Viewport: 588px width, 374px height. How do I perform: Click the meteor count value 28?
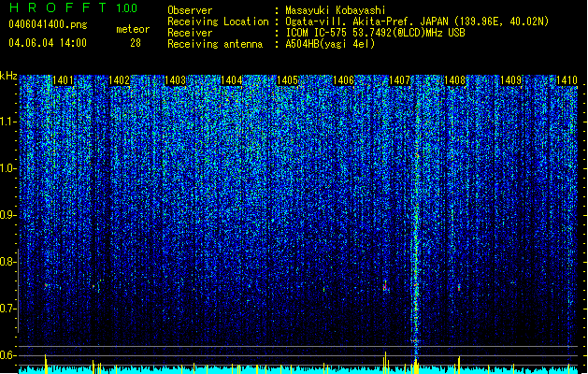pyautogui.click(x=136, y=43)
